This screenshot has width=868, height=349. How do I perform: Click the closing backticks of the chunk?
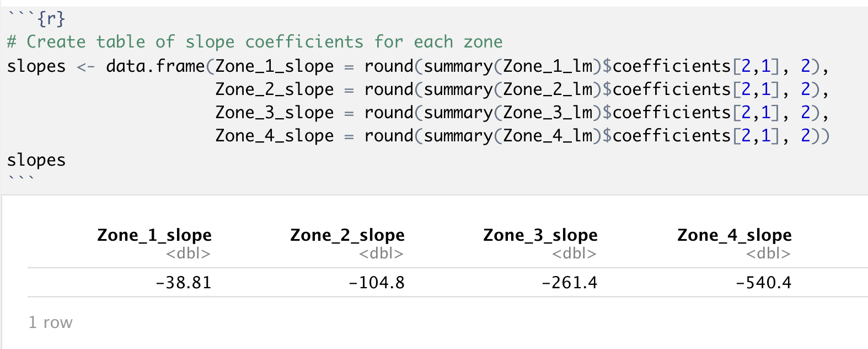[21, 179]
